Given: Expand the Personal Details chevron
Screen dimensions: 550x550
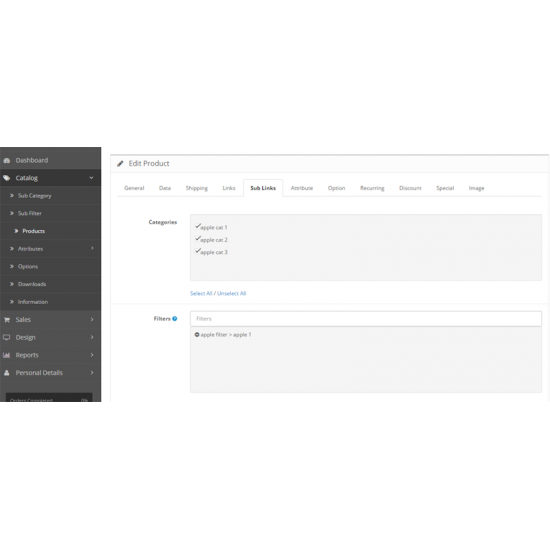Looking at the screenshot, I should pos(92,373).
